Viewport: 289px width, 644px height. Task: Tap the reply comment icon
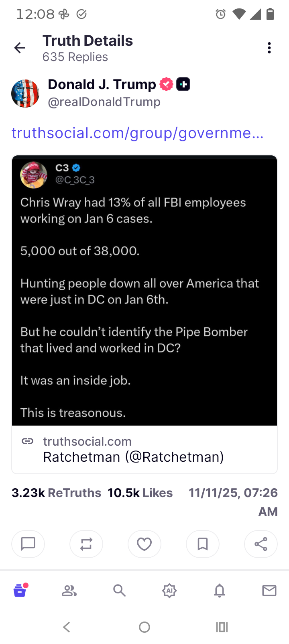[28, 544]
